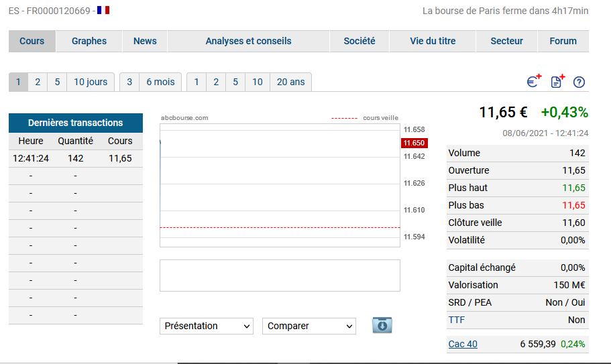Click the red 11.650 price marker

pyautogui.click(x=414, y=143)
